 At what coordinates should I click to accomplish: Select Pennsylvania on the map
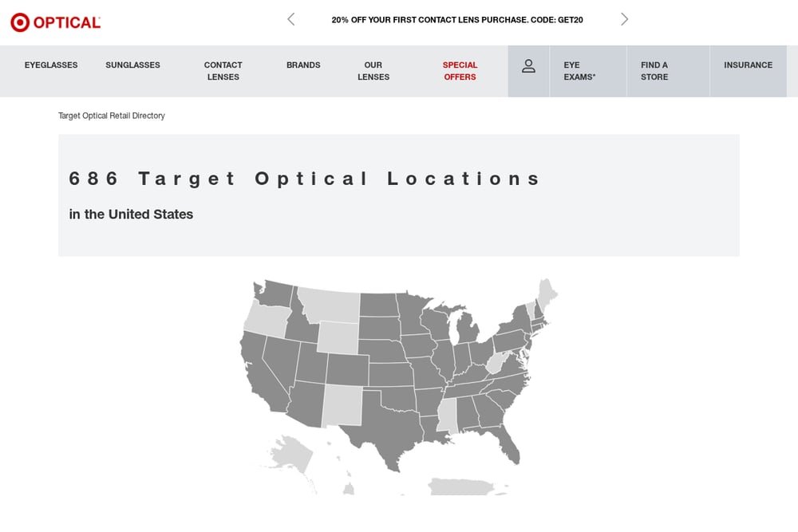tap(510, 341)
